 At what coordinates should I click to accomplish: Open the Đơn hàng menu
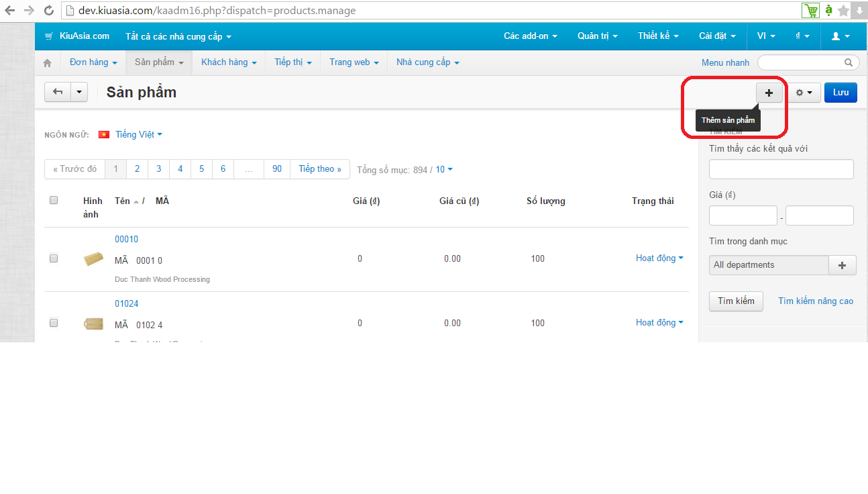(93, 62)
